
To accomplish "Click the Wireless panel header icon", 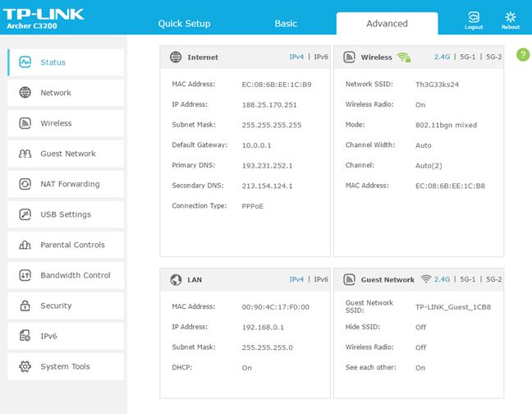I will pyautogui.click(x=349, y=57).
